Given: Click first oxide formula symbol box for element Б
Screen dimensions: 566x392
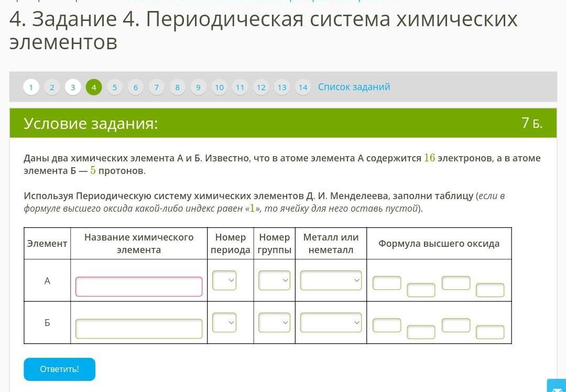Looking at the screenshot, I should pos(387,325).
